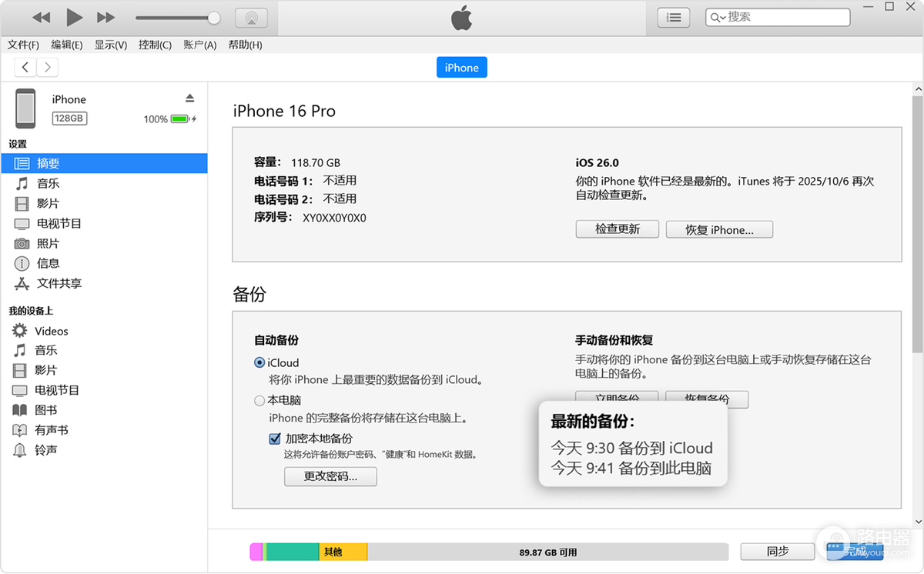This screenshot has width=924, height=574.
Task: Open the 账户(A) menu
Action: point(199,45)
